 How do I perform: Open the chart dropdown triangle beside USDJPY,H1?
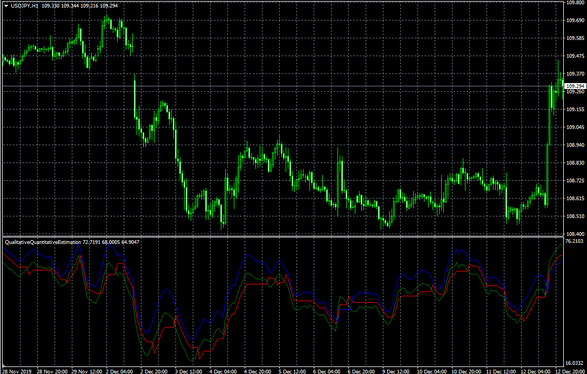point(6,6)
